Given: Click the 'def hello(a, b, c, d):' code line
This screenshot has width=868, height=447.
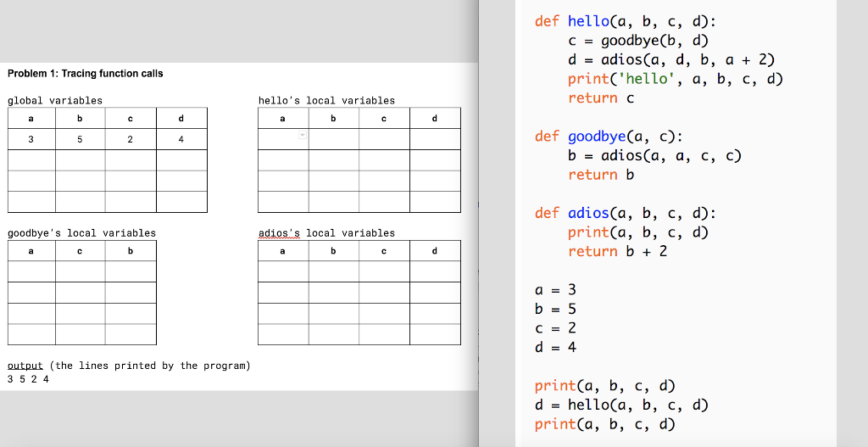Looking at the screenshot, I should coord(626,21).
